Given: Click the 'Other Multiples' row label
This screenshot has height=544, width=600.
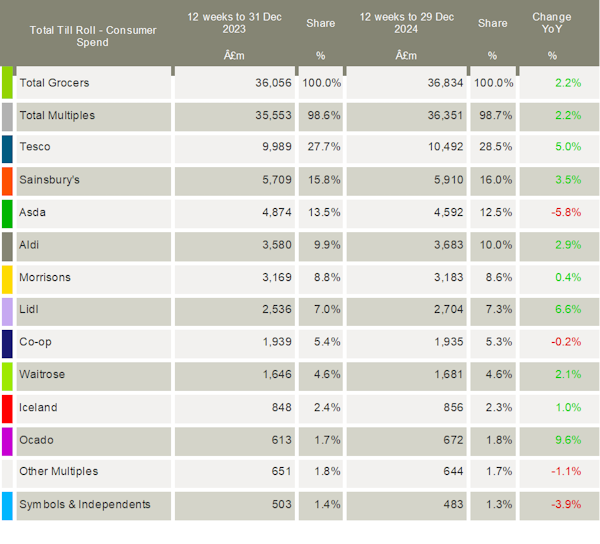Looking at the screenshot, I should tap(59, 471).
